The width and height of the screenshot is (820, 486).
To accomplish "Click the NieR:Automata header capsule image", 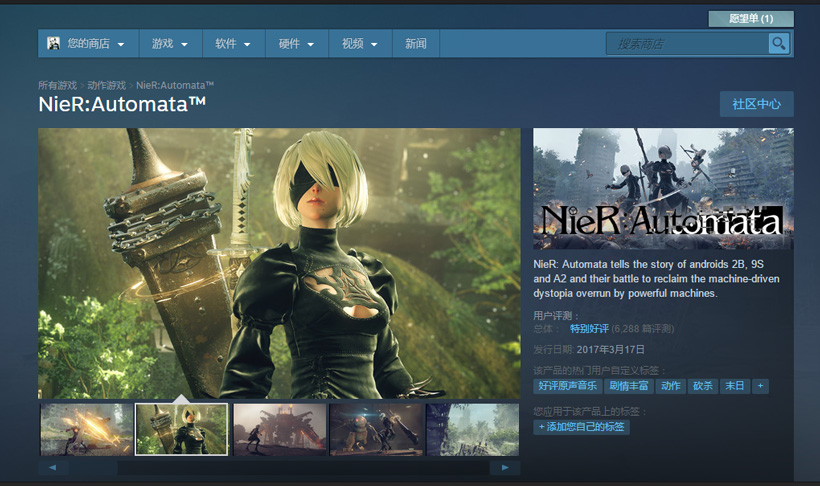I will [x=663, y=189].
